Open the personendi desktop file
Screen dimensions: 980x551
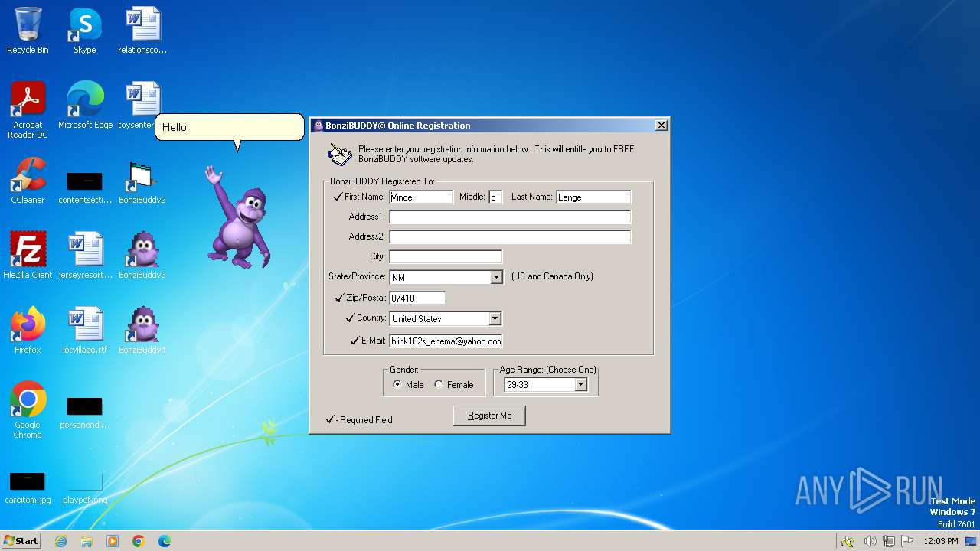pyautogui.click(x=85, y=413)
